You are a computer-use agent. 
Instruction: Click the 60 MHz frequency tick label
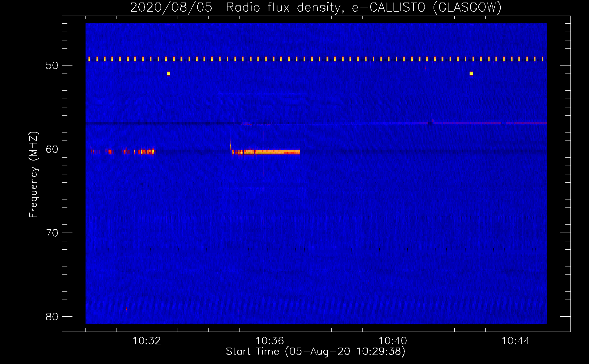(52, 149)
